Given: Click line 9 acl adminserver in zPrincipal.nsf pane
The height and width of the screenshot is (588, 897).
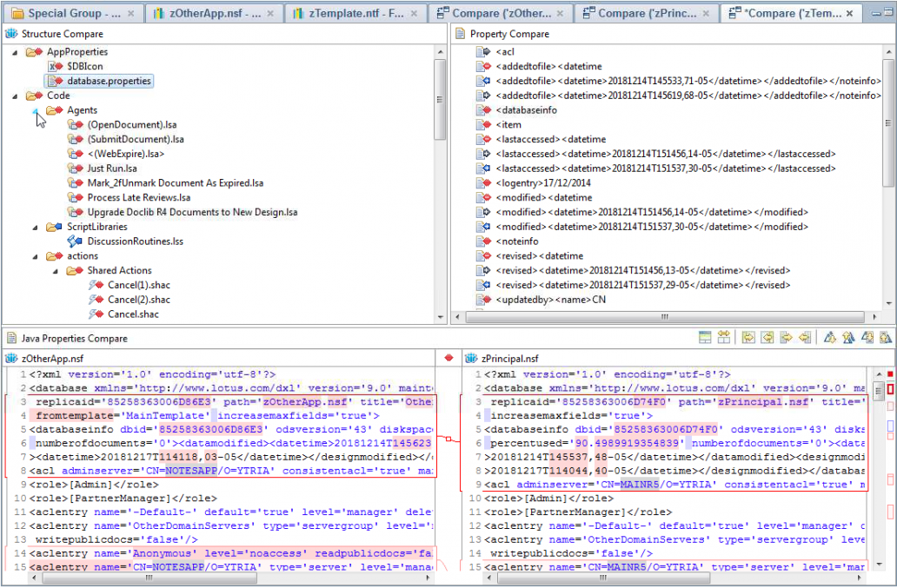Looking at the screenshot, I should (674, 484).
